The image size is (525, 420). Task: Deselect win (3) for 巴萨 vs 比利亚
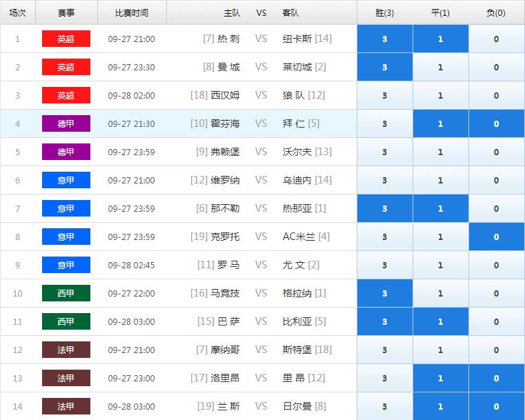[x=385, y=321]
